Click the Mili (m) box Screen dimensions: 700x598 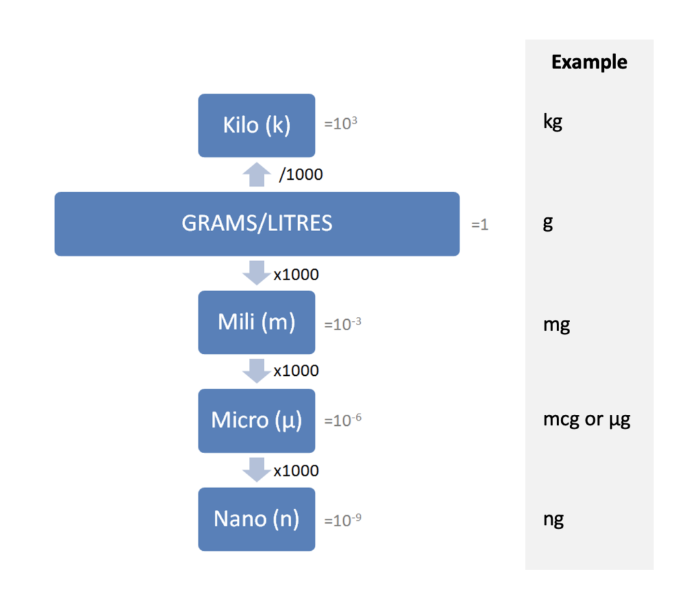coord(256,323)
